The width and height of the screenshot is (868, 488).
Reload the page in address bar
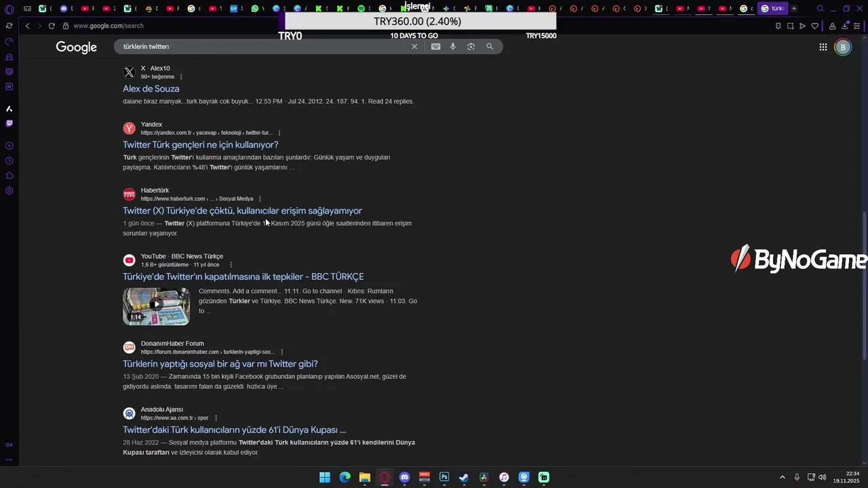52,26
